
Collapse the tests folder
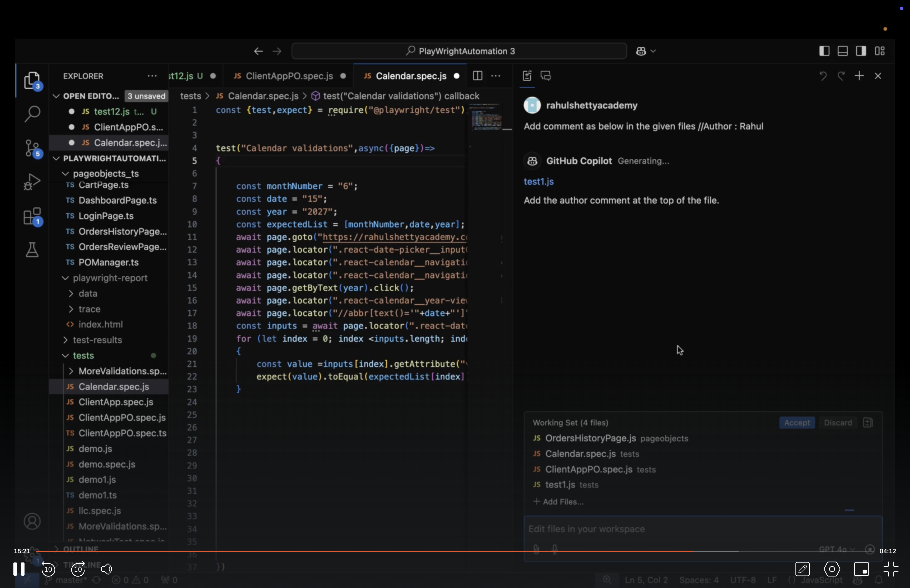tap(65, 356)
